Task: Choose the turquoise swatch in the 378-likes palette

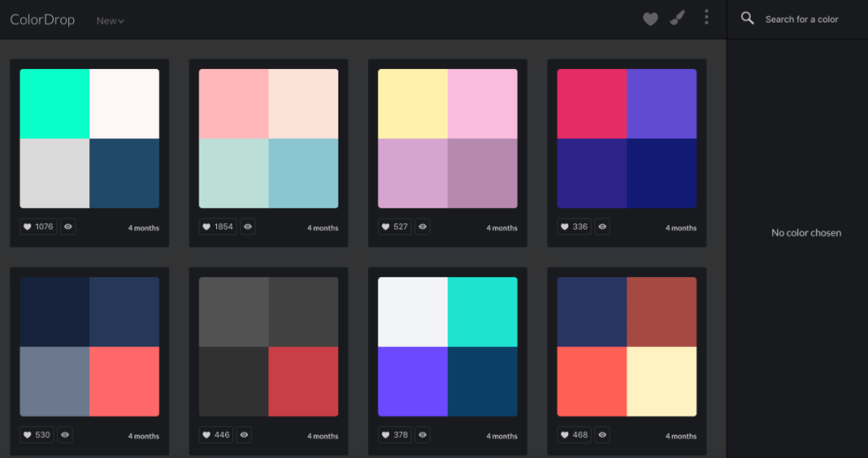Action: pyautogui.click(x=483, y=312)
